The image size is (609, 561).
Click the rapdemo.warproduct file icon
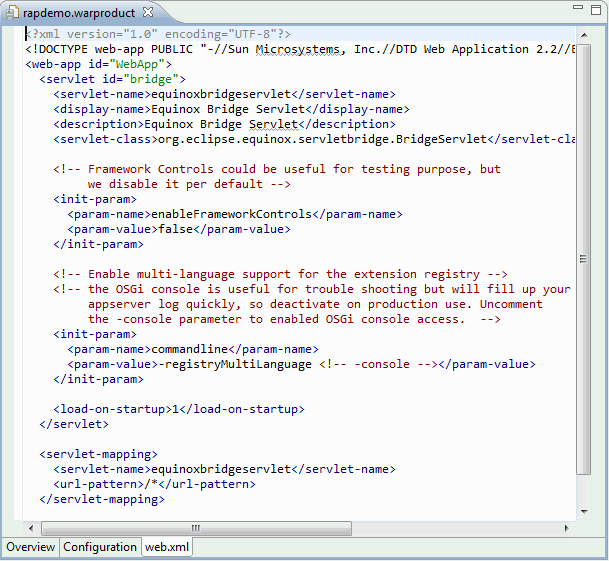[x=12, y=13]
